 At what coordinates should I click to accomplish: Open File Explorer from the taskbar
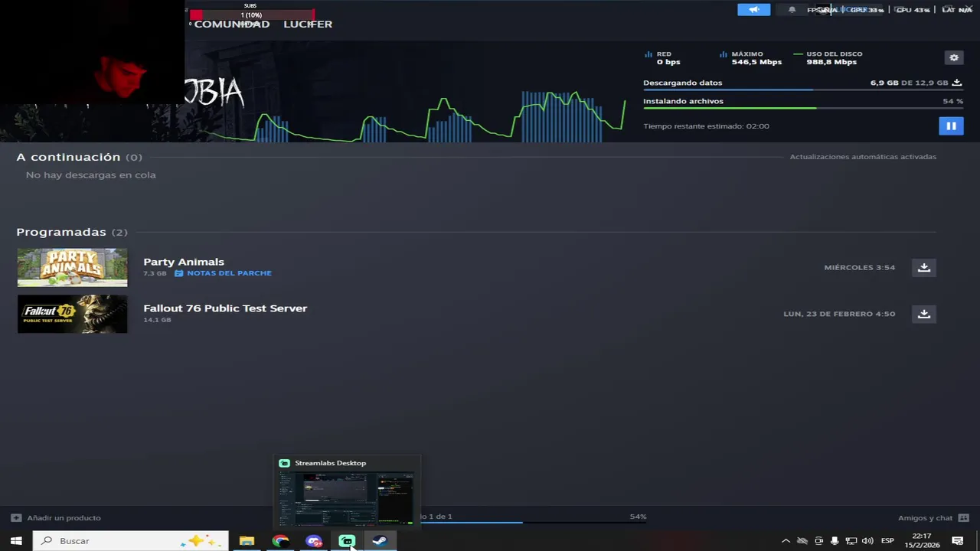tap(247, 541)
